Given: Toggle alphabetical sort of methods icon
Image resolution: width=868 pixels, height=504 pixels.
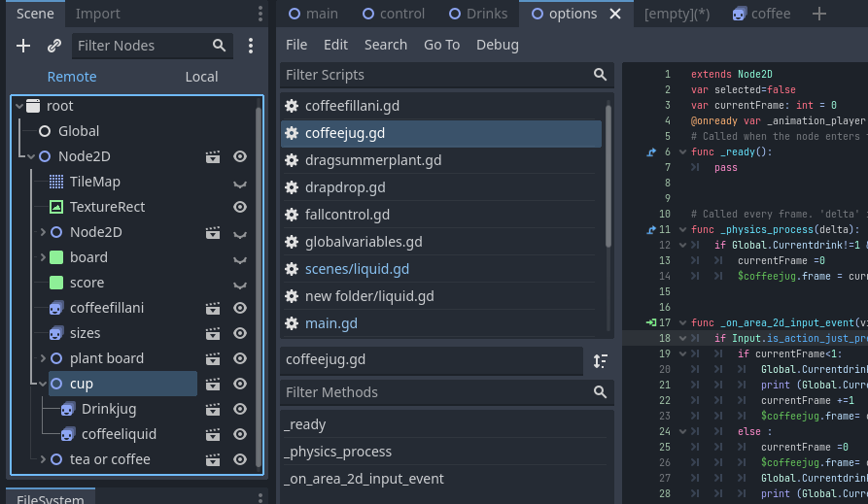Looking at the screenshot, I should point(600,360).
